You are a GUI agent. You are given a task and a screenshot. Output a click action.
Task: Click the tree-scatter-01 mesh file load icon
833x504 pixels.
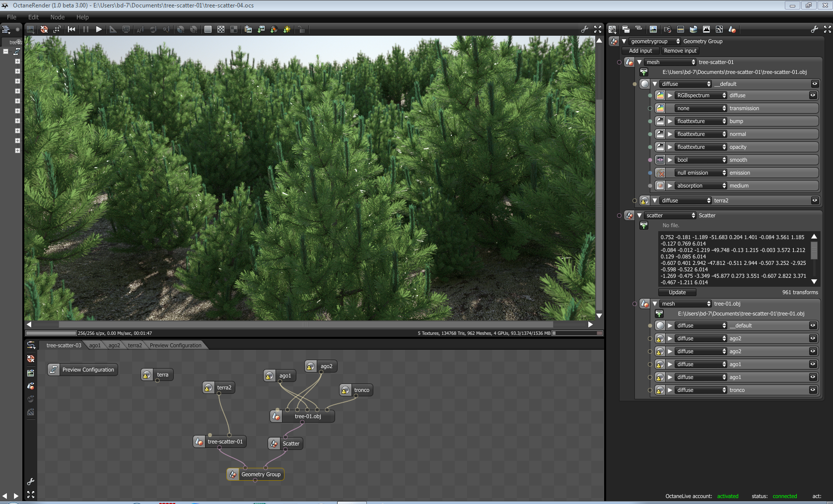click(644, 72)
